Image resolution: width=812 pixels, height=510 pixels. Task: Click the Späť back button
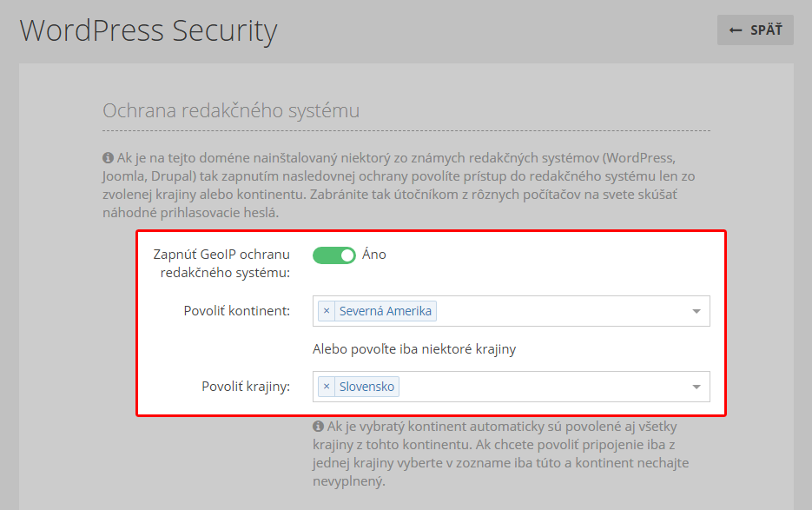click(755, 30)
